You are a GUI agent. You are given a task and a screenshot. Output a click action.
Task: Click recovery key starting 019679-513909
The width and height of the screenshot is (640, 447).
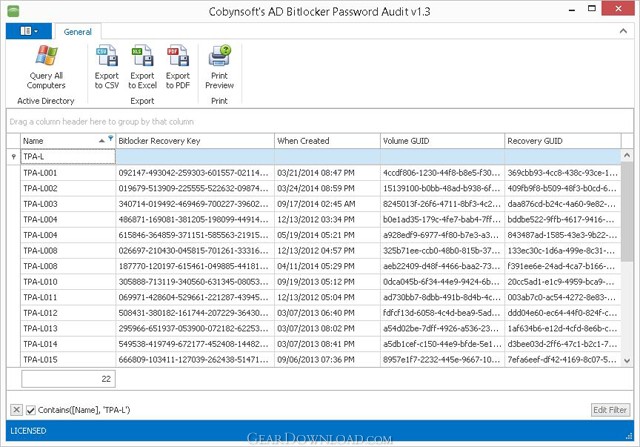(195, 188)
